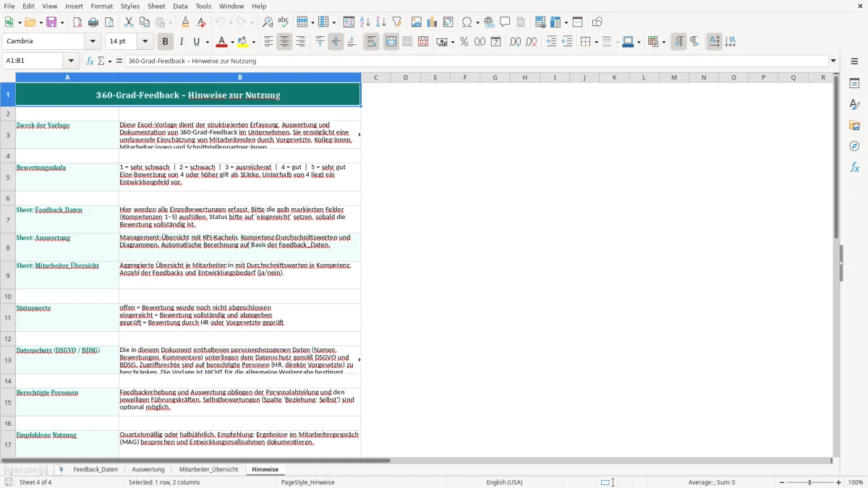Image resolution: width=868 pixels, height=488 pixels.
Task: Open Find & Replace from the toolbar
Action: pos(268,22)
